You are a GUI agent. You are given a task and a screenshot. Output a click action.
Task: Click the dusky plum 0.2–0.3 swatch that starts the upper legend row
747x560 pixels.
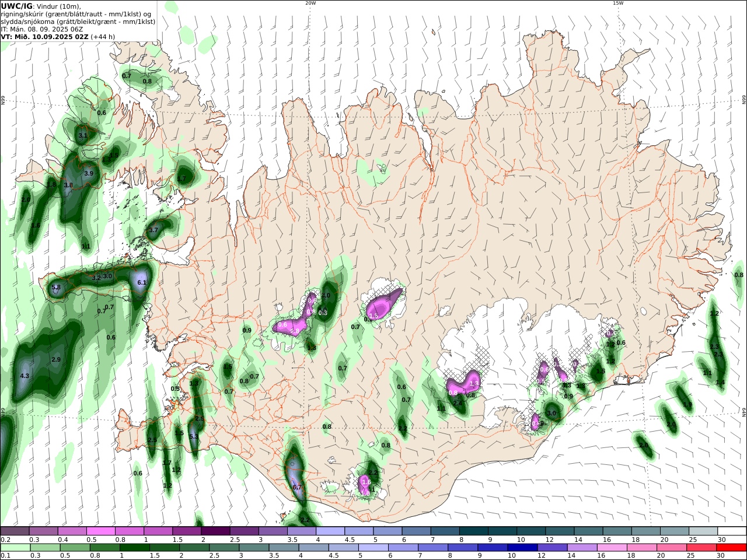tap(15, 531)
